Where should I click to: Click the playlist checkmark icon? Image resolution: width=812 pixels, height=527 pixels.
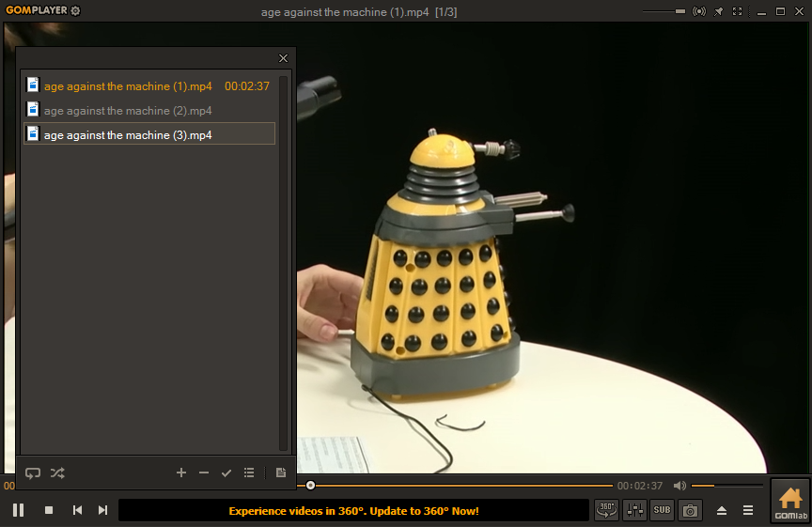click(x=226, y=473)
